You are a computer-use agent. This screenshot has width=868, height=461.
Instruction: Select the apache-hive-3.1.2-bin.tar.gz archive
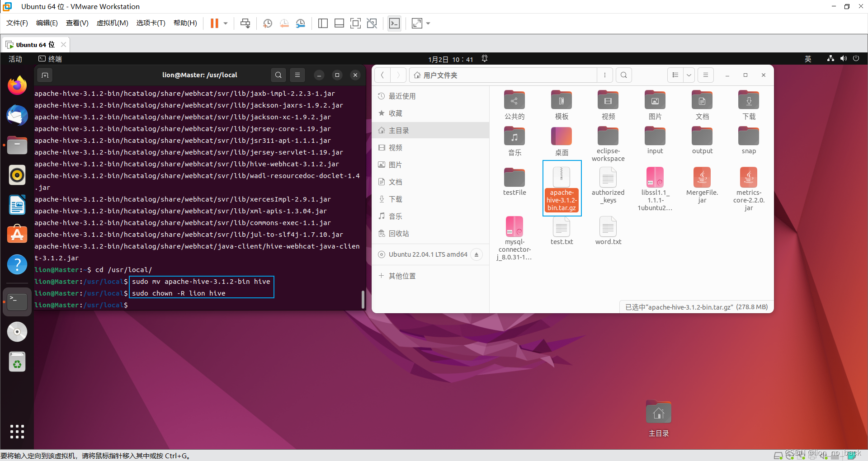point(561,188)
